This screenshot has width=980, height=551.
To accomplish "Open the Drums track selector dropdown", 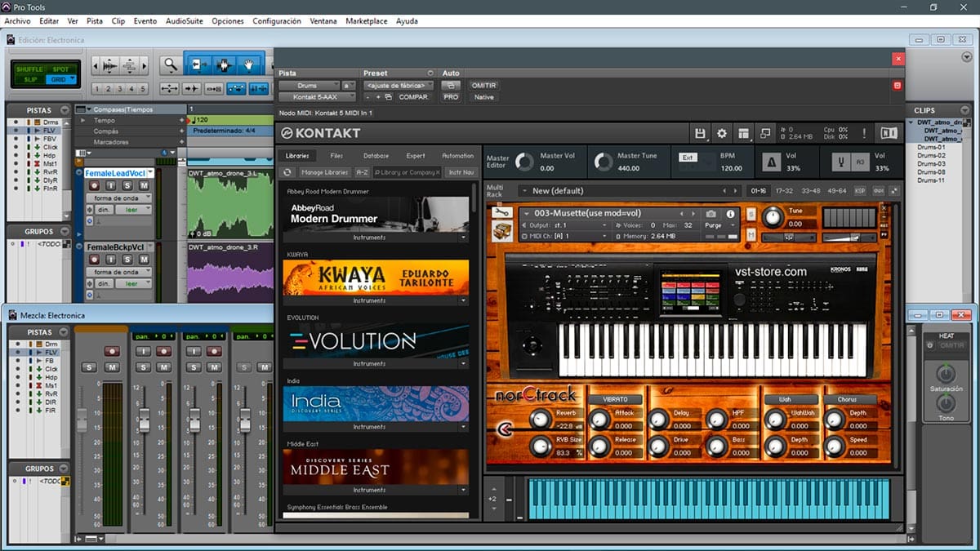I will [309, 85].
